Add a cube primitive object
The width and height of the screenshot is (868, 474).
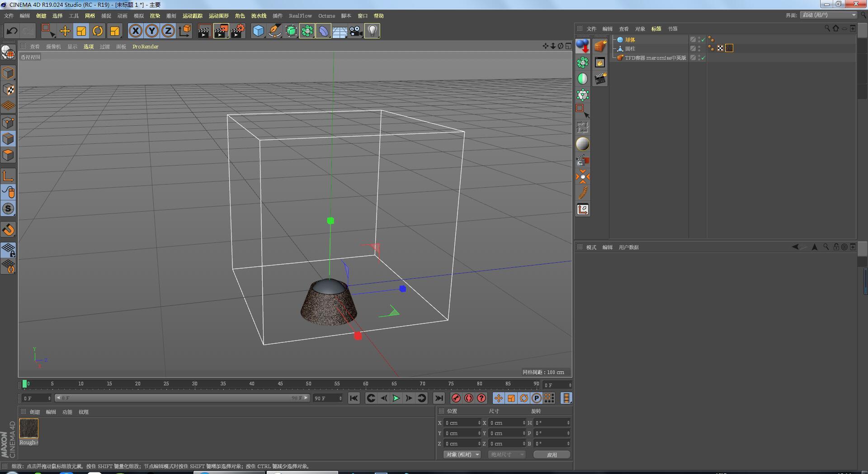pyautogui.click(x=258, y=31)
